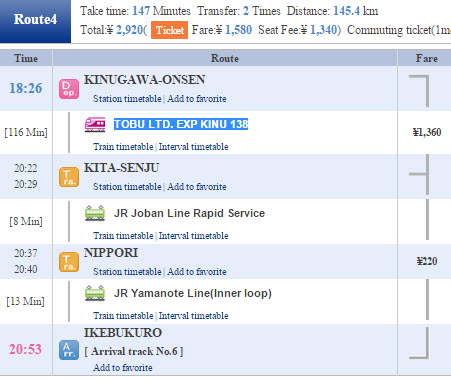This screenshot has width=451, height=380.
Task: Click the orange Ticket button
Action: (x=169, y=30)
